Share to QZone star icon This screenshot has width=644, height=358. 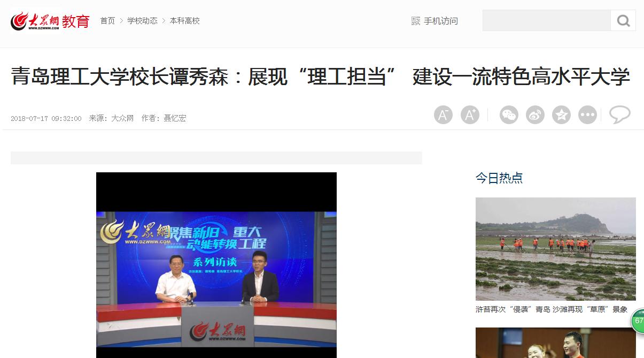pos(561,115)
